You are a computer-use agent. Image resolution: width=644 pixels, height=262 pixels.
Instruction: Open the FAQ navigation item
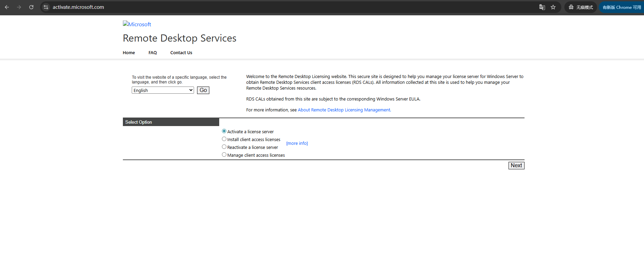click(152, 53)
